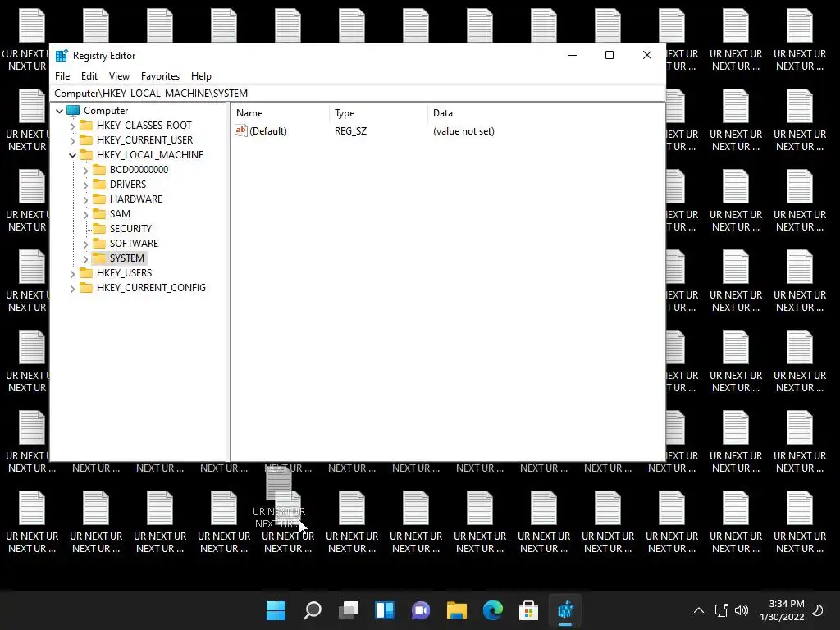This screenshot has height=630, width=840.
Task: Click the (Default) string value icon
Action: (x=241, y=130)
